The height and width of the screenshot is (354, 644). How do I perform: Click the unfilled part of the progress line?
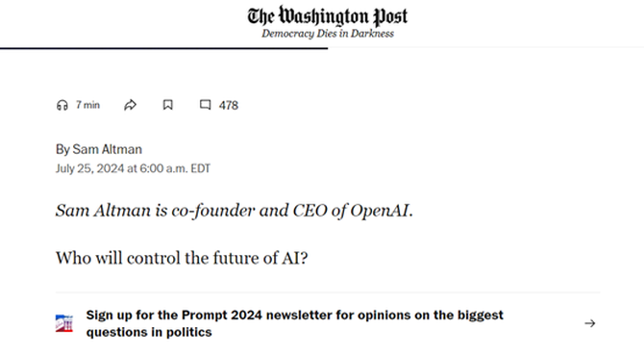(485, 48)
